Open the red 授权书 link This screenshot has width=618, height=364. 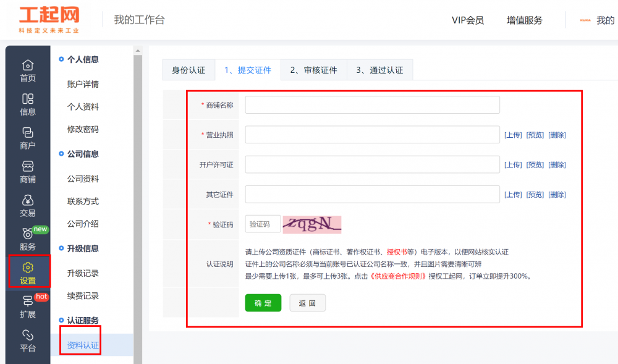click(397, 252)
